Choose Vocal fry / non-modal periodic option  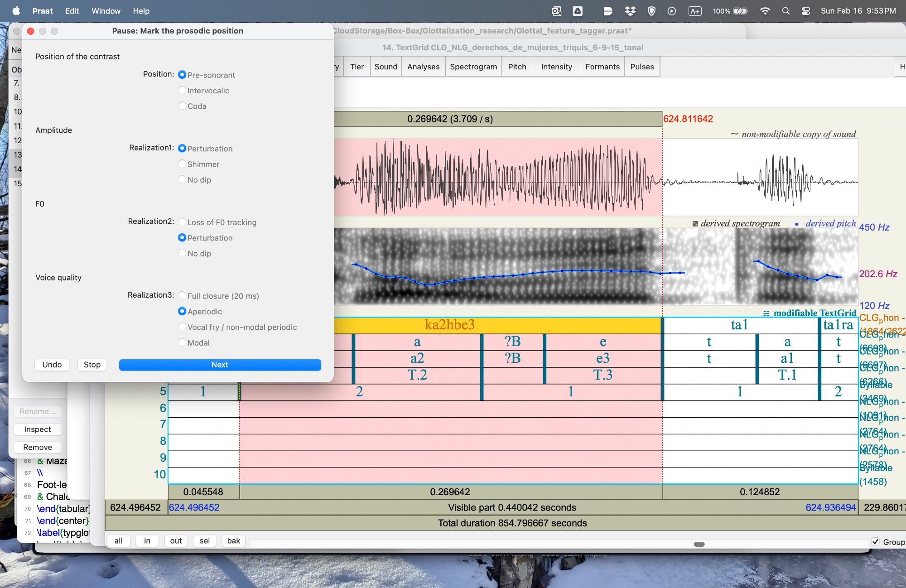[x=182, y=327]
